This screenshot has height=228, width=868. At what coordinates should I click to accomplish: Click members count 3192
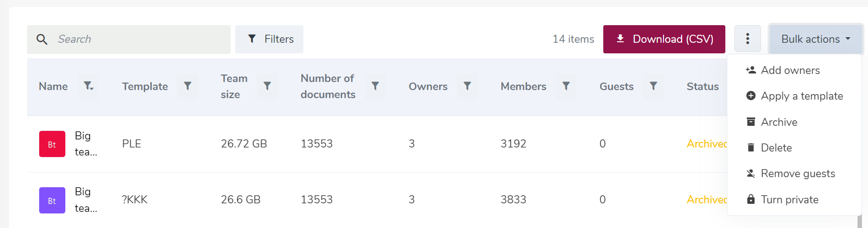pyautogui.click(x=513, y=144)
